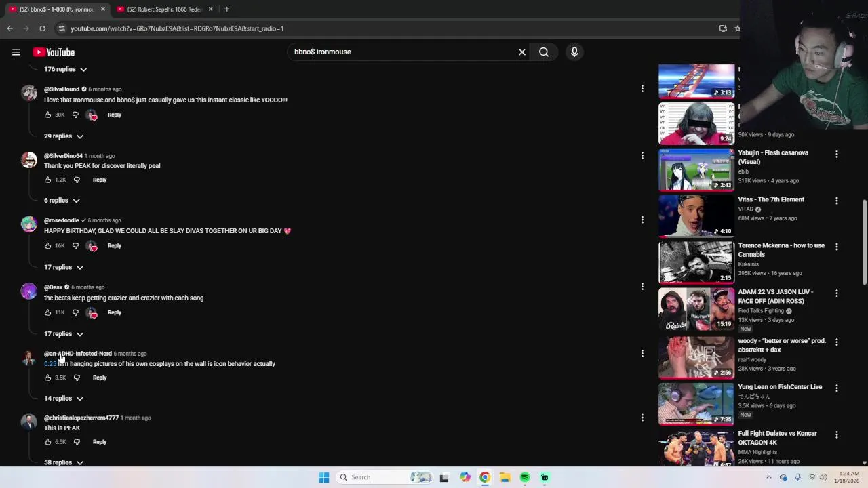
Task: Open a new browser tab
Action: [226, 9]
